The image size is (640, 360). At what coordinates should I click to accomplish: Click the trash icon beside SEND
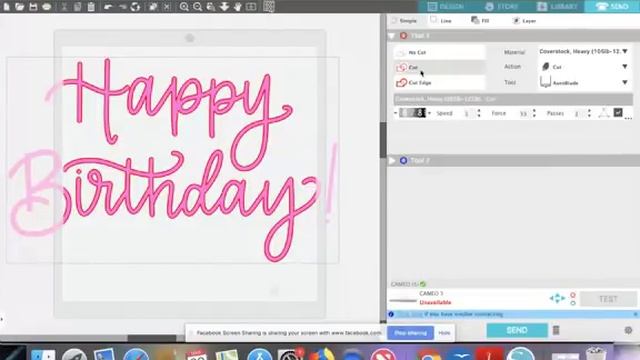pyautogui.click(x=556, y=330)
